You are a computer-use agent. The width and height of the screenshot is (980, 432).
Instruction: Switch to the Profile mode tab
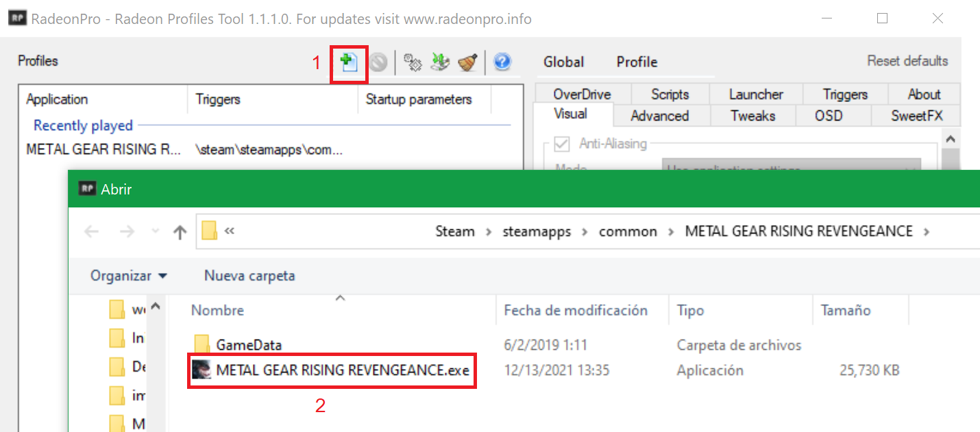tap(637, 62)
